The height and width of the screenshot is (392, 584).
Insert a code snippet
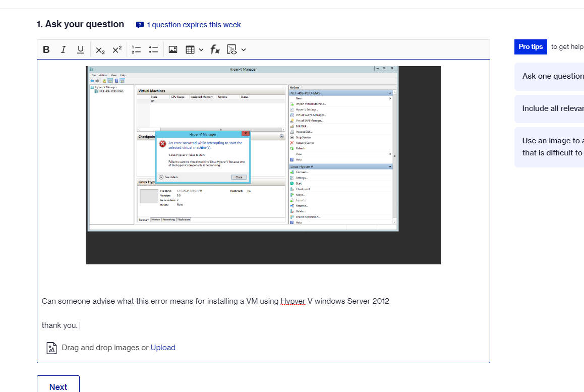click(x=231, y=49)
